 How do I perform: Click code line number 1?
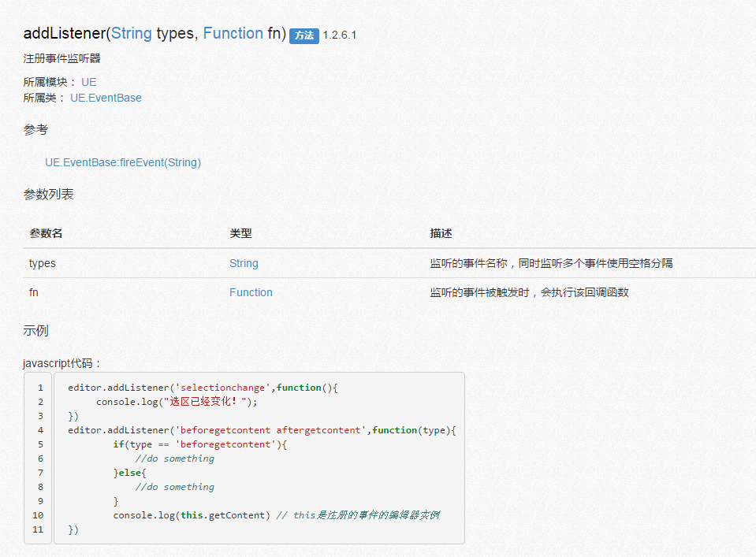point(40,388)
